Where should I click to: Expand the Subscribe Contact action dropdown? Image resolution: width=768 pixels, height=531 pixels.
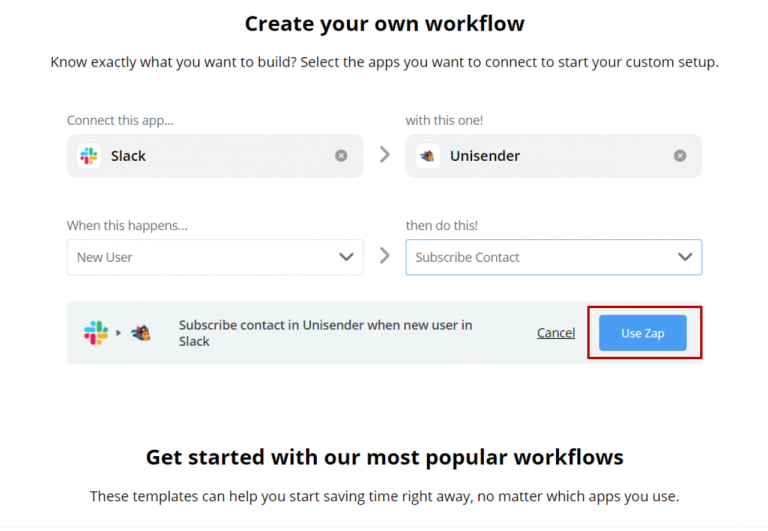[553, 257]
